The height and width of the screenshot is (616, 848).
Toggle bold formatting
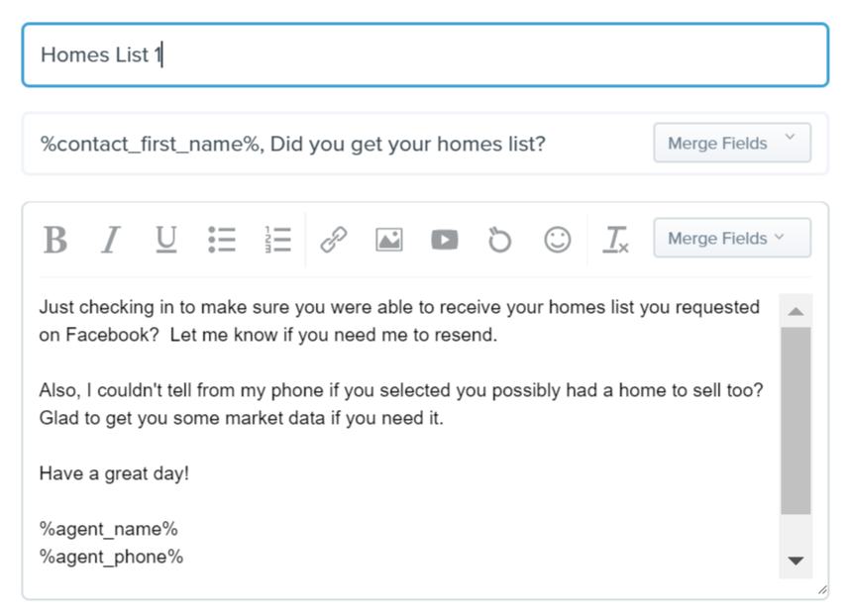click(55, 240)
